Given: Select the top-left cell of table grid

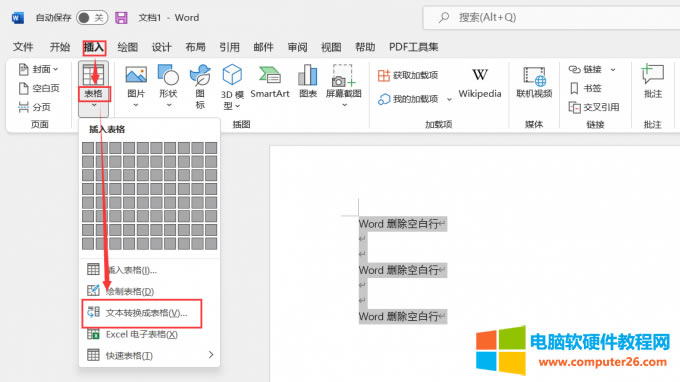Looking at the screenshot, I should [88, 148].
